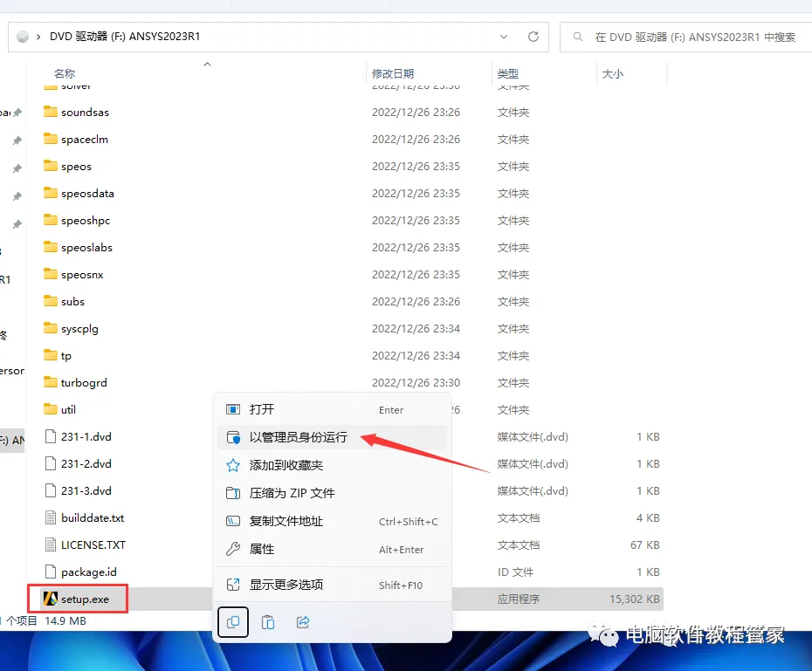Select the speoshpc folder icon
Screen dimensions: 812x671
pyautogui.click(x=51, y=220)
